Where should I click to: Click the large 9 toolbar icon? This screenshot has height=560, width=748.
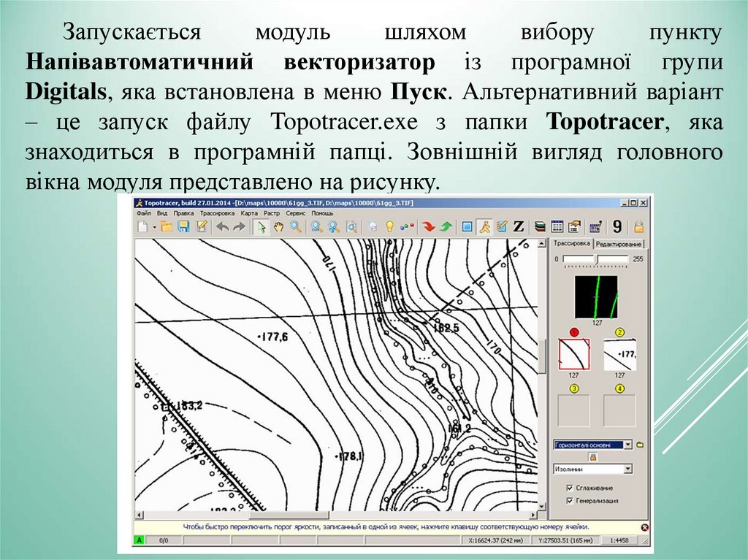[617, 227]
